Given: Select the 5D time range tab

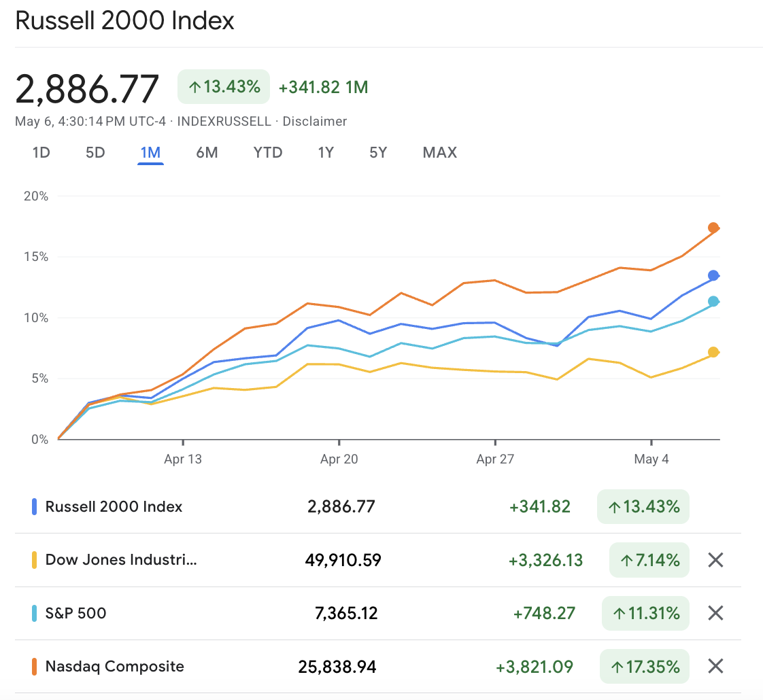Looking at the screenshot, I should click(95, 153).
